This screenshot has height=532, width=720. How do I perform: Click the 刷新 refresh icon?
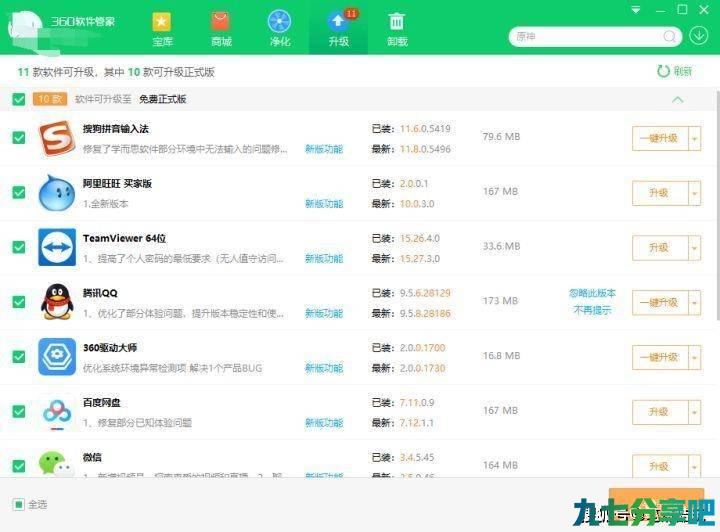663,71
